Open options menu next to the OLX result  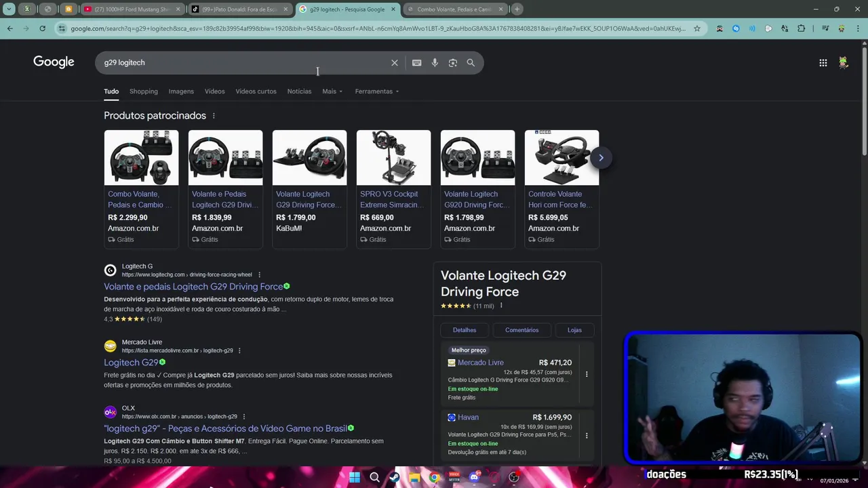point(243,416)
